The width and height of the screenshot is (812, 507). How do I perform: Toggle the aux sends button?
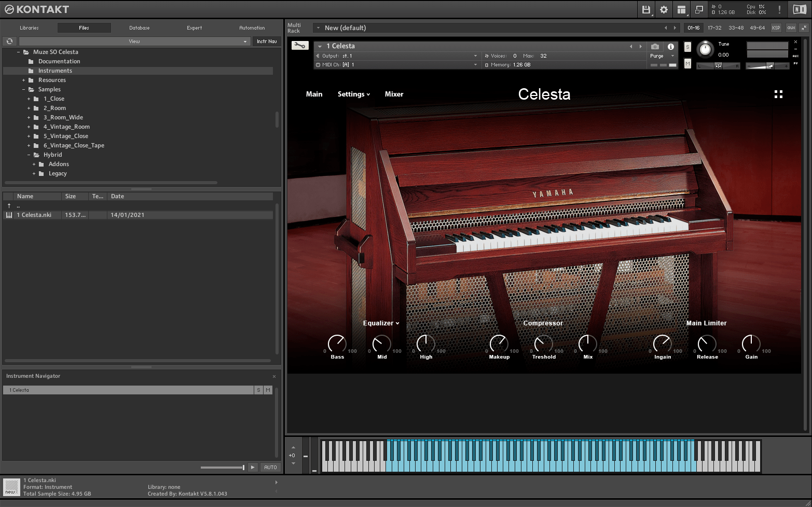(x=791, y=28)
